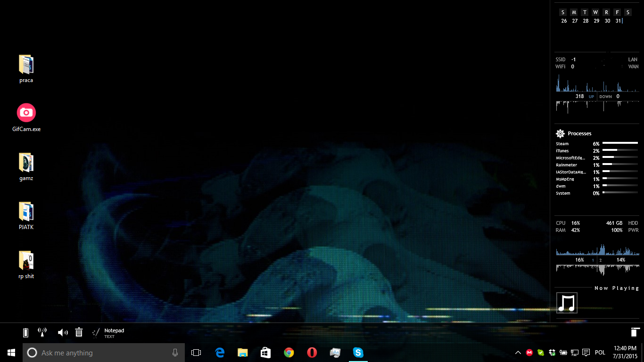
Task: Click the W weekday header in calendar
Action: point(596,12)
